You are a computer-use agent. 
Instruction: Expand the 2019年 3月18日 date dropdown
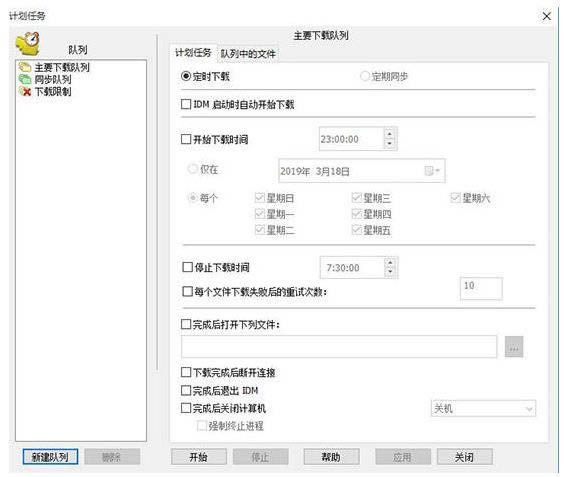[x=361, y=171]
